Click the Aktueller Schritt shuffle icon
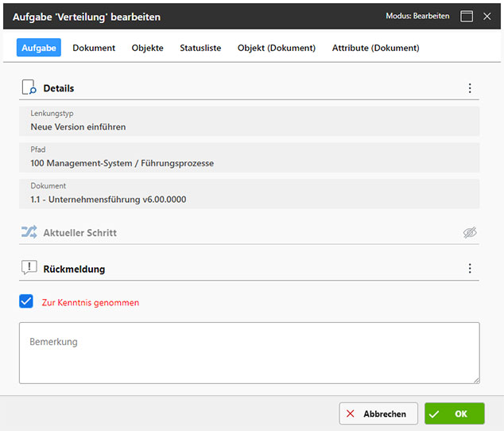This screenshot has height=431, width=504. pos(29,233)
